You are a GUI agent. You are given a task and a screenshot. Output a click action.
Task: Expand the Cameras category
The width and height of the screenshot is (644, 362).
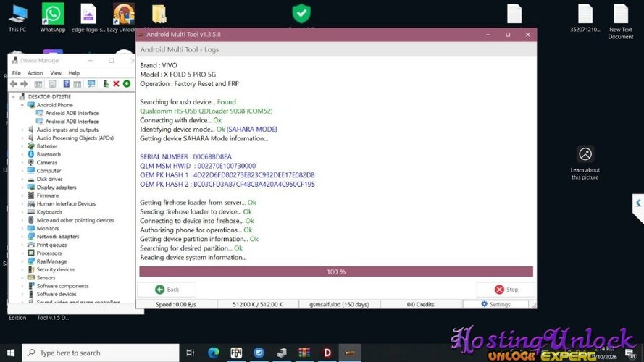(x=22, y=162)
